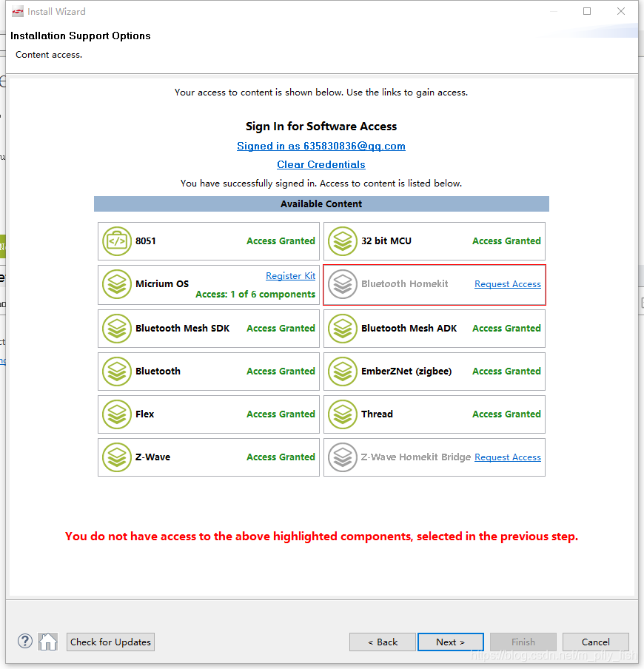The image size is (644, 669).
Task: Proceed with the Next button
Action: pyautogui.click(x=451, y=642)
